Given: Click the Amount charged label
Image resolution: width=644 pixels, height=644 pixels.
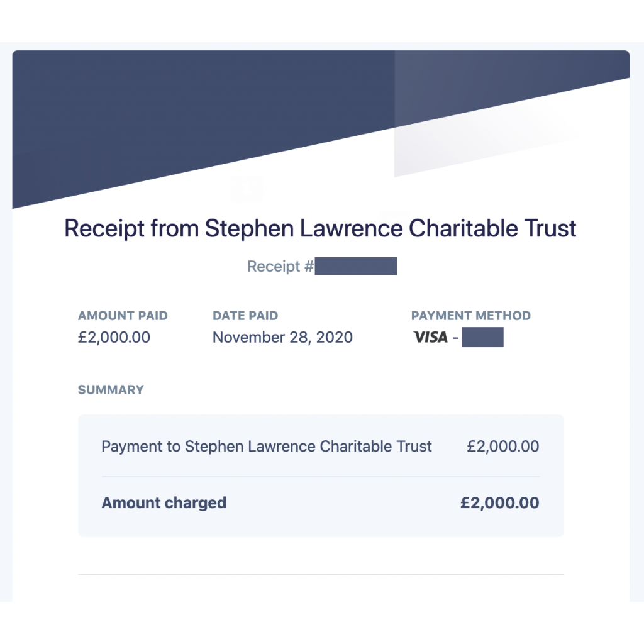Looking at the screenshot, I should [x=164, y=502].
